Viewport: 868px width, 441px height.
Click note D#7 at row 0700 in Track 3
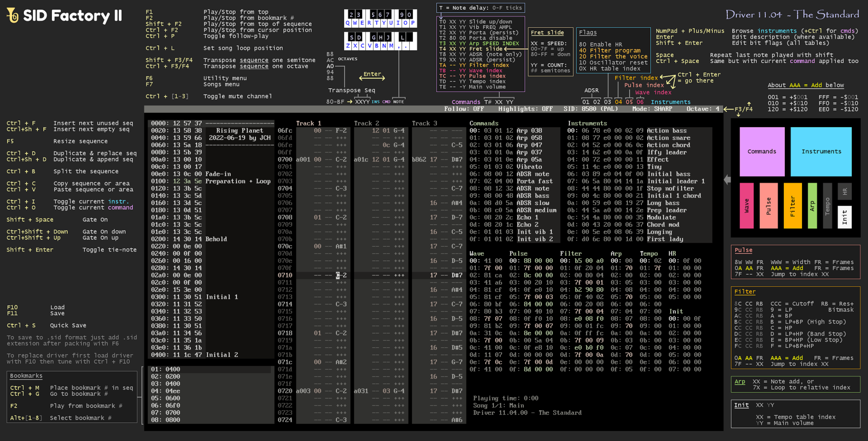click(457, 159)
